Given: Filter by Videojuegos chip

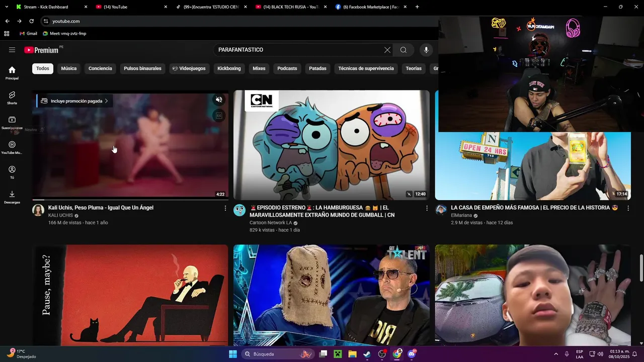Looking at the screenshot, I should click(x=189, y=68).
